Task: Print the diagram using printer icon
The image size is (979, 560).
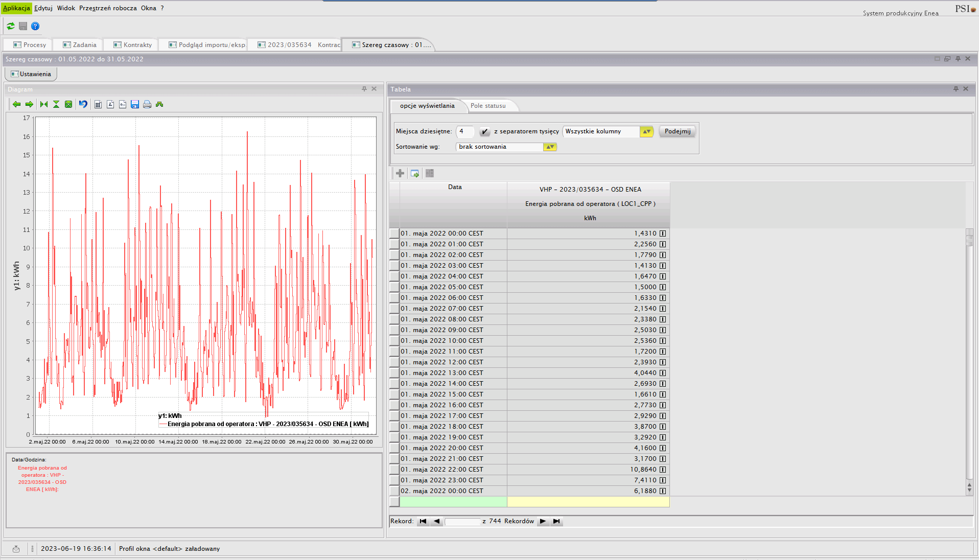Action: (147, 104)
